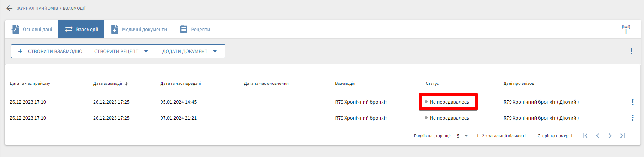Viewport: 644px width, 157px height.
Task: Open the Медичні документи tab
Action: coord(139,29)
